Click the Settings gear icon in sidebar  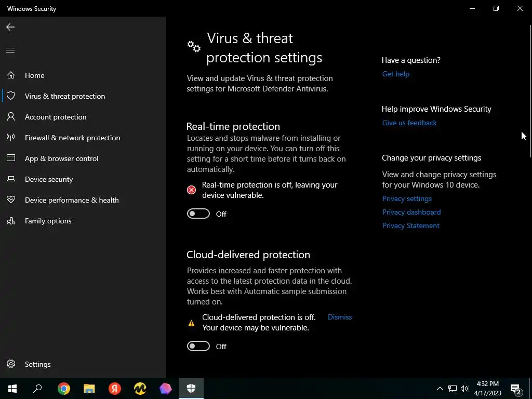(x=11, y=364)
